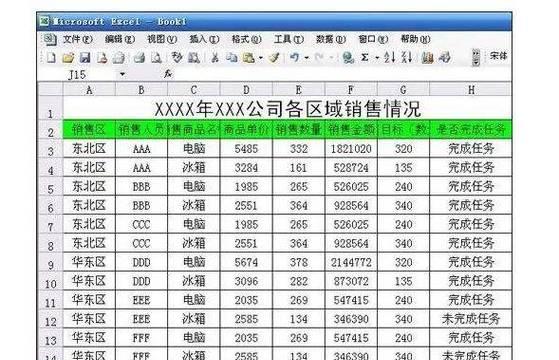559x360 pixels.
Task: Select cell with value 1821020
Action: (351, 149)
